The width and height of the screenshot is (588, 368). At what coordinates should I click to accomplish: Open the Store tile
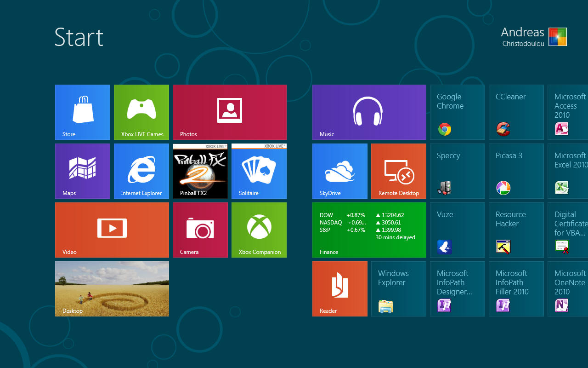click(83, 112)
